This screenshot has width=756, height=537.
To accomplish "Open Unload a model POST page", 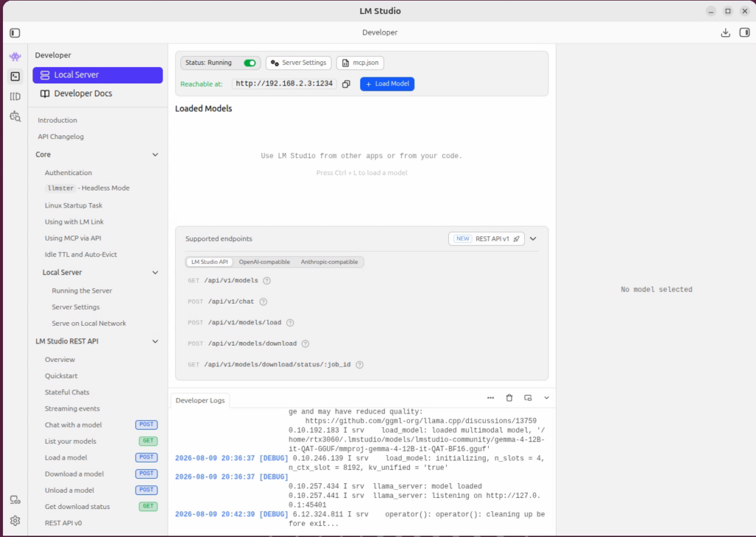I will (x=100, y=490).
